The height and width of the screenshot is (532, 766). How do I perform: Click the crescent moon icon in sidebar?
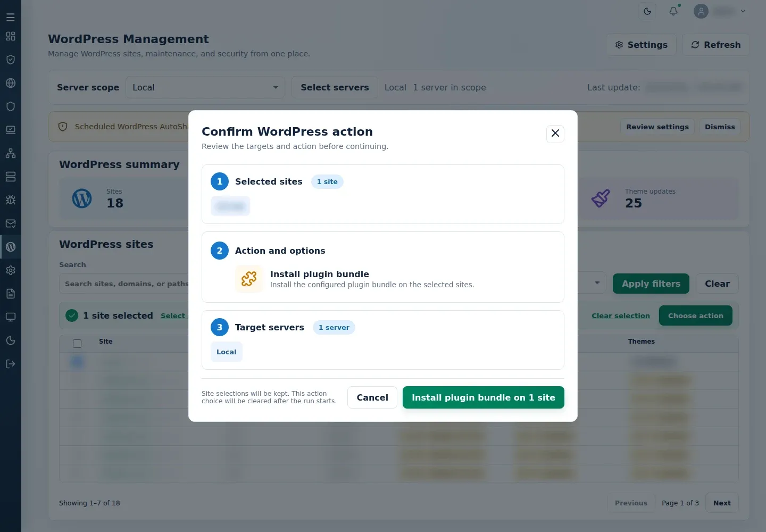(11, 340)
